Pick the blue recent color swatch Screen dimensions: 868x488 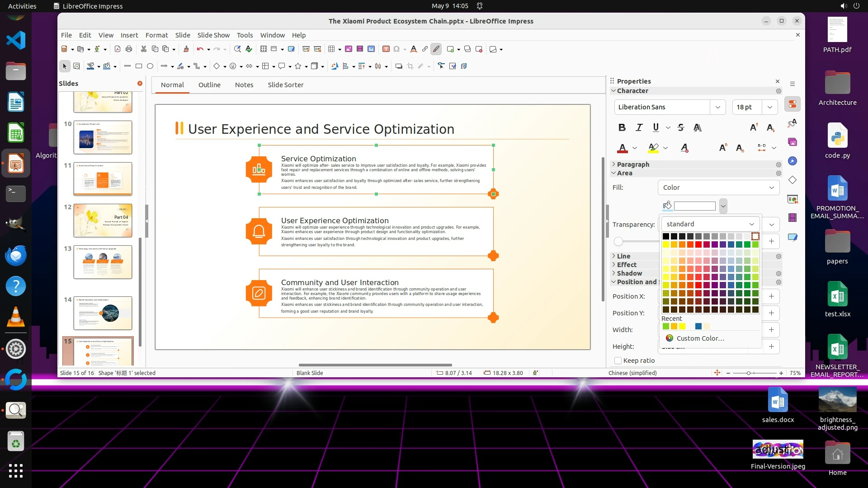click(x=698, y=326)
